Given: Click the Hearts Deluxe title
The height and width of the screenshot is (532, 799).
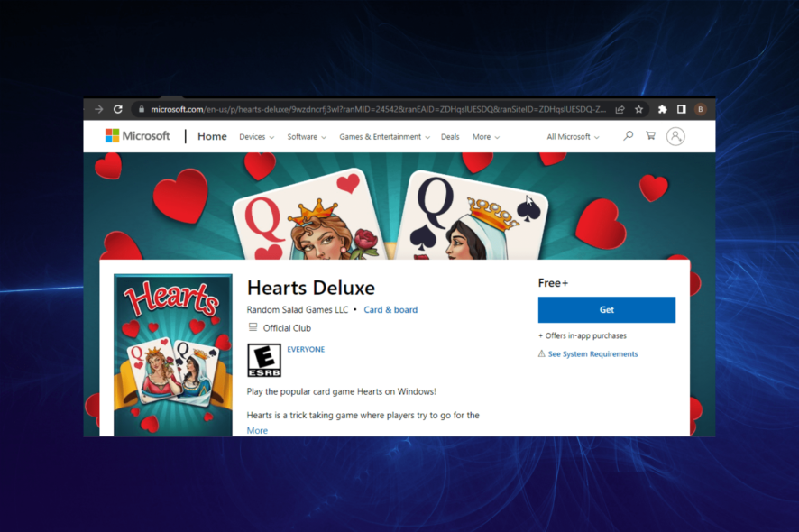Looking at the screenshot, I should (x=311, y=288).
